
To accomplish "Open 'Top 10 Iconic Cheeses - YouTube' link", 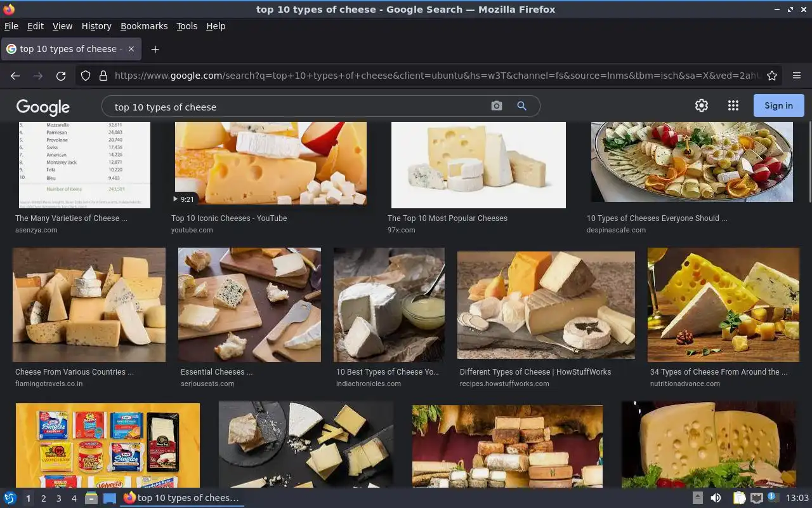I will coord(229,218).
